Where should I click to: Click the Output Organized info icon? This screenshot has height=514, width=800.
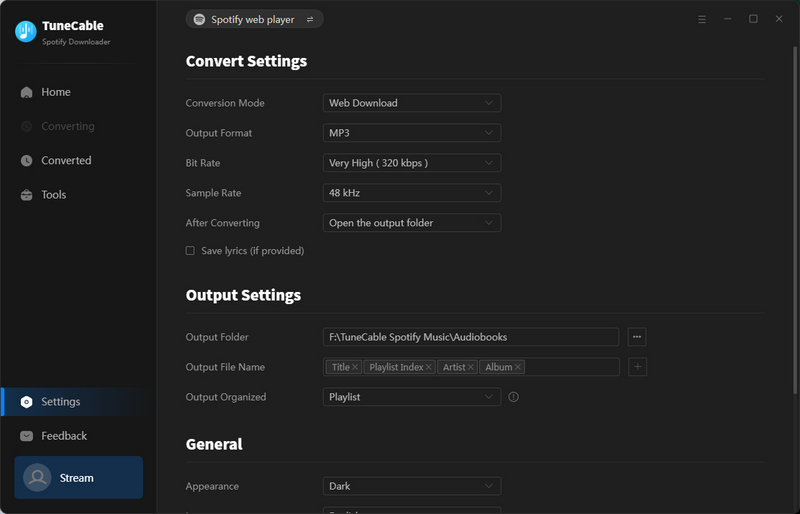tap(513, 397)
